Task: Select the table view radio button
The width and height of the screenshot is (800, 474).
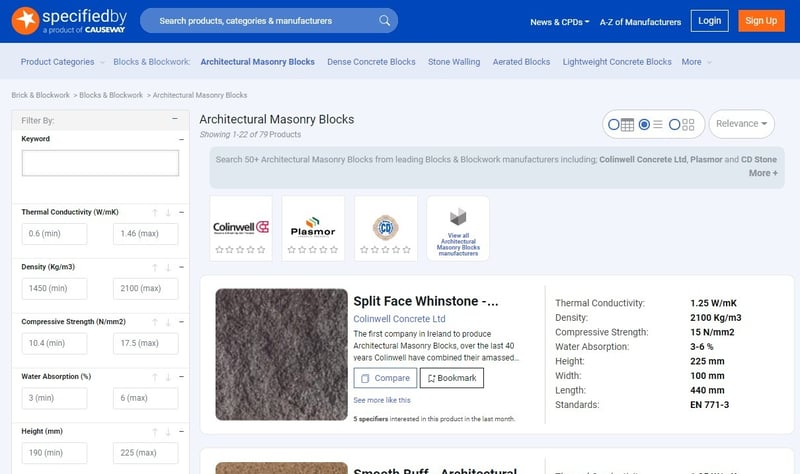Action: 614,124
